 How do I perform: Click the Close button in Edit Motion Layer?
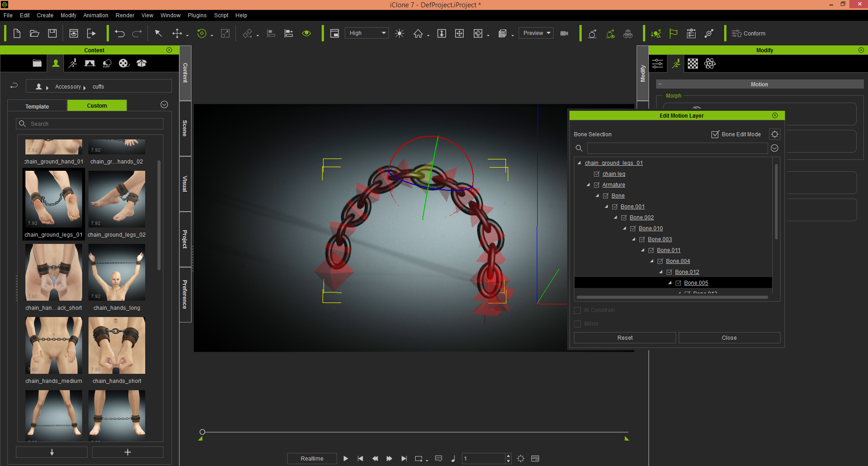click(729, 338)
